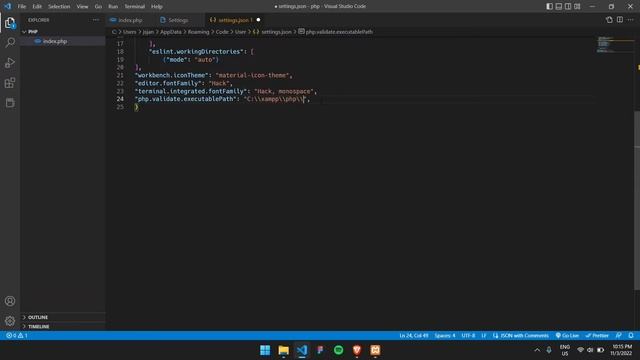Open File Explorer from taskbar
The image size is (640, 360).
coord(283,350)
